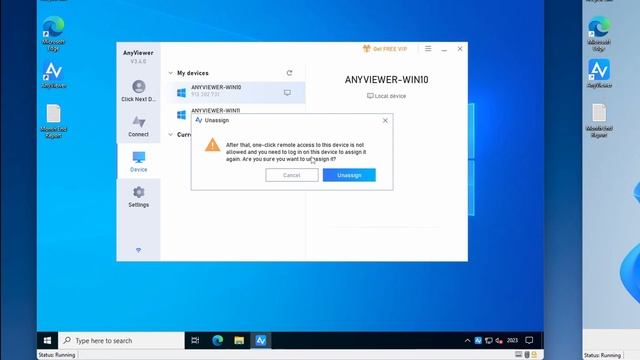Click the Wi-Fi status icon in the sidebar

tap(138, 250)
